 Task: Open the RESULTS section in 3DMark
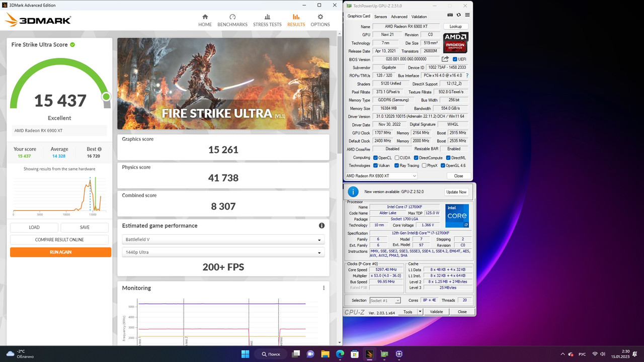[x=296, y=20]
